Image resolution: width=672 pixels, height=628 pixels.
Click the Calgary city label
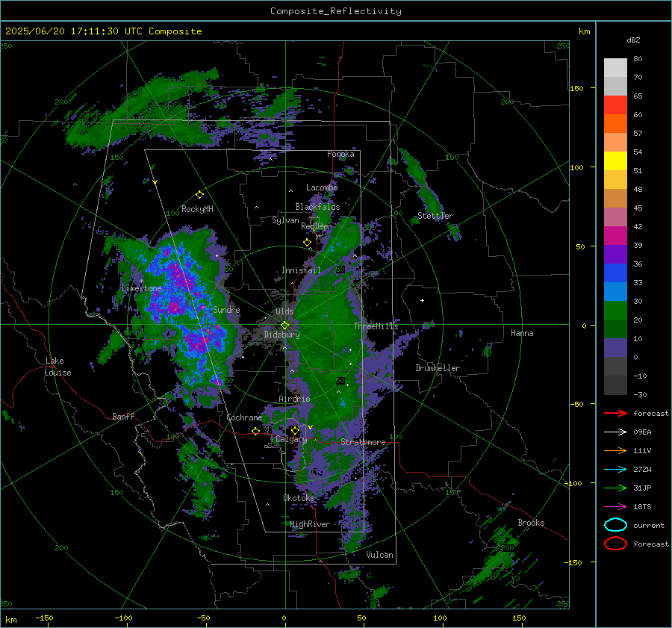[x=291, y=439]
